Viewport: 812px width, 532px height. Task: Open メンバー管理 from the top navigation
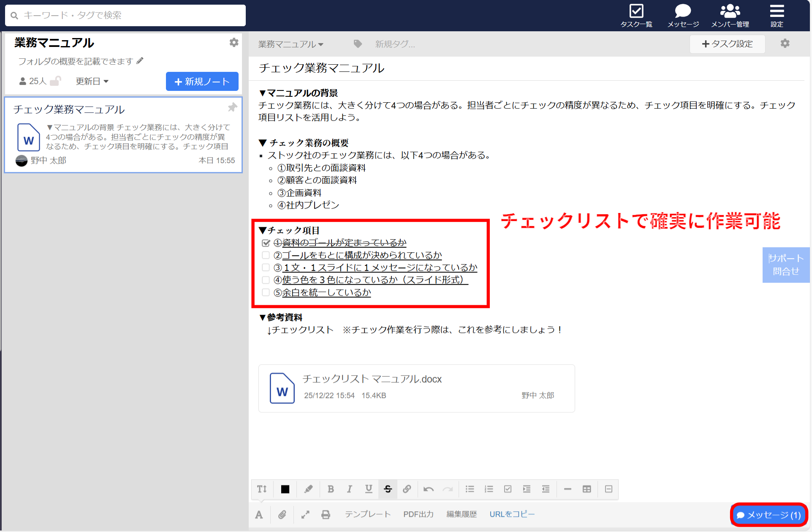pos(730,15)
